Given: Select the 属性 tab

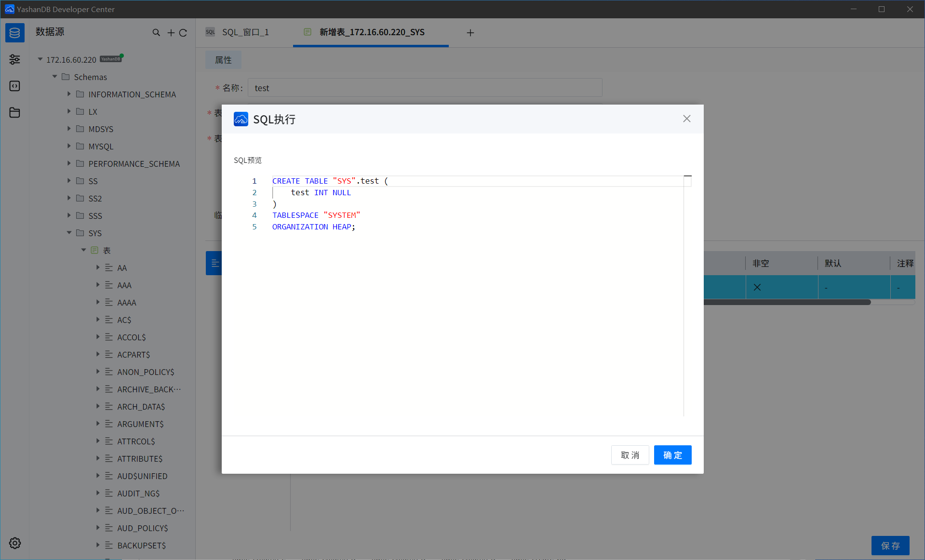Looking at the screenshot, I should (223, 60).
